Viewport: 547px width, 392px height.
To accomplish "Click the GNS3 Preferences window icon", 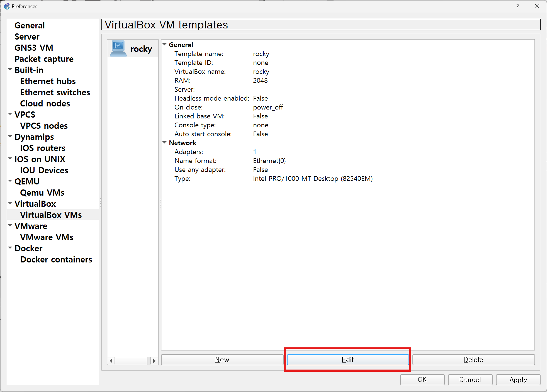I will [7, 6].
